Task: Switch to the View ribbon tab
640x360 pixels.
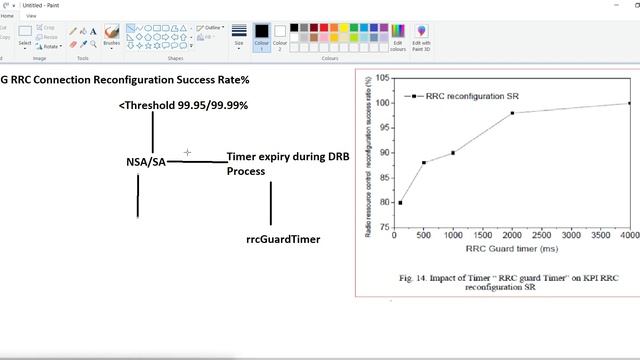Action: pyautogui.click(x=31, y=16)
